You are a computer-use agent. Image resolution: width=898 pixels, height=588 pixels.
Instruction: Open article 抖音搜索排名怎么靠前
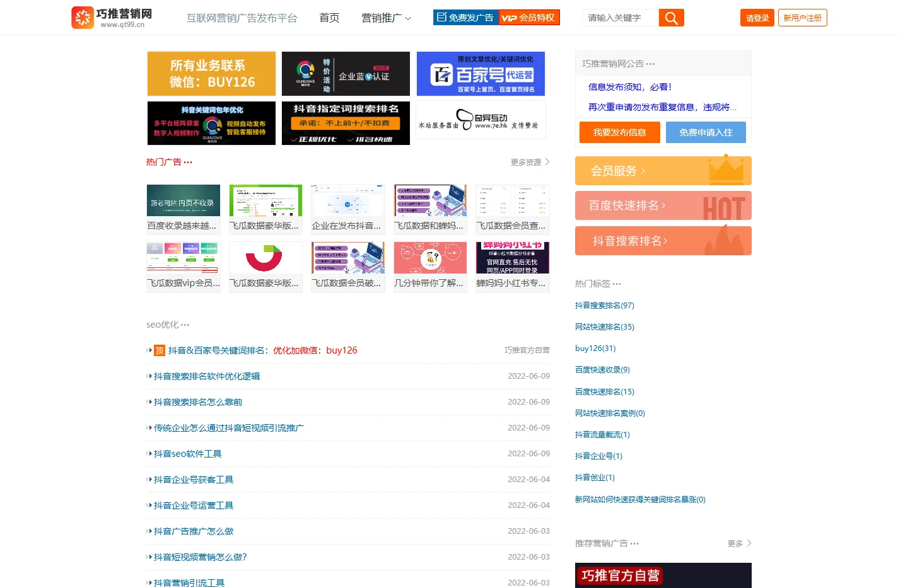click(198, 402)
